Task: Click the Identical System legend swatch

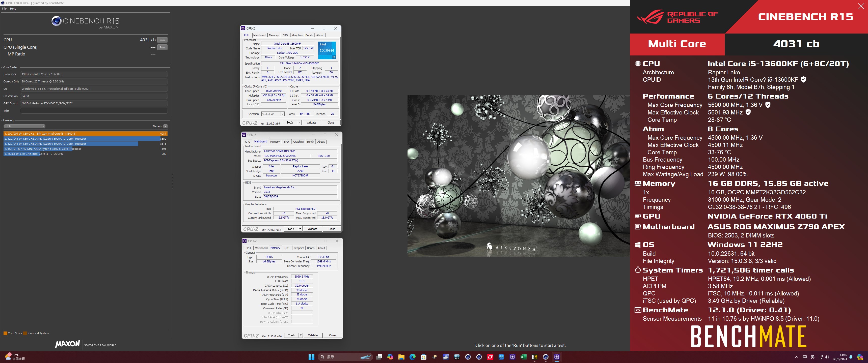Action: (25, 333)
